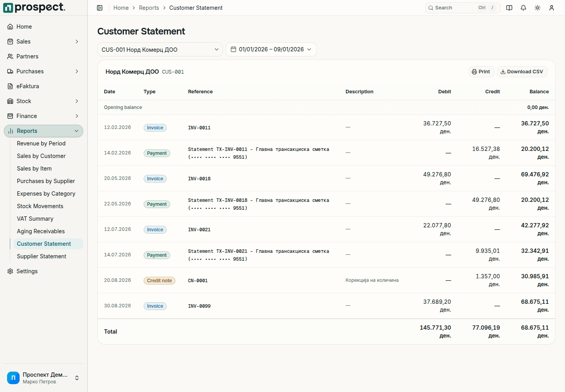The width and height of the screenshot is (565, 392).
Task: Open Sales by Customer report
Action: coord(41,156)
